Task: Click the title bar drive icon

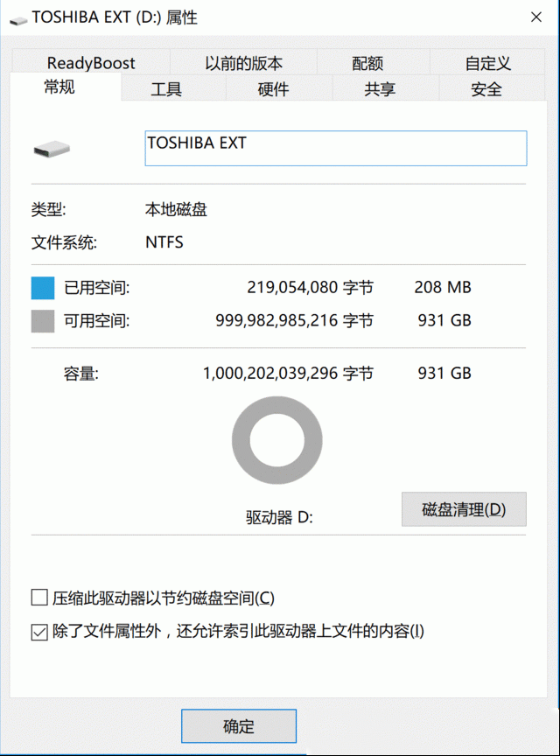Action: (x=18, y=20)
